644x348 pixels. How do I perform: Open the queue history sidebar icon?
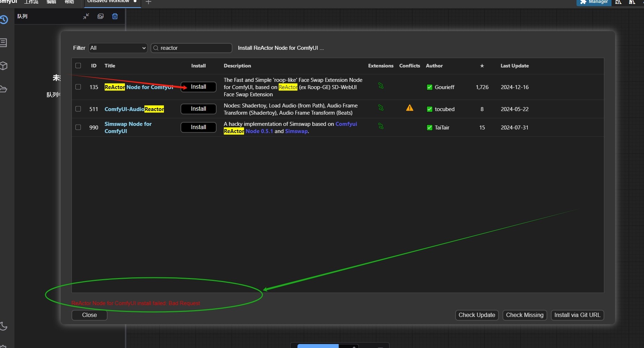[x=4, y=19]
